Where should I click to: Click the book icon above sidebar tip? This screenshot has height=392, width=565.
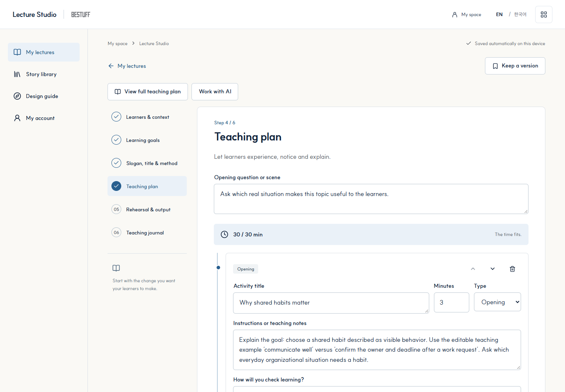(116, 268)
